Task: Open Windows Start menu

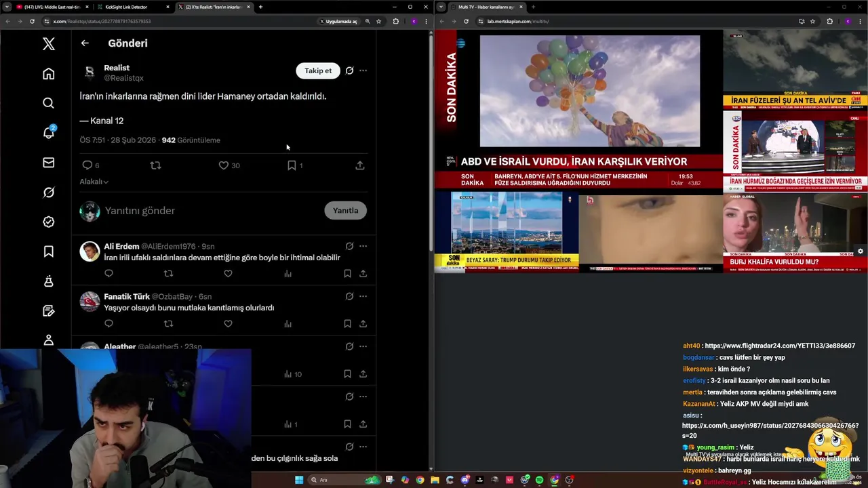Action: click(299, 480)
